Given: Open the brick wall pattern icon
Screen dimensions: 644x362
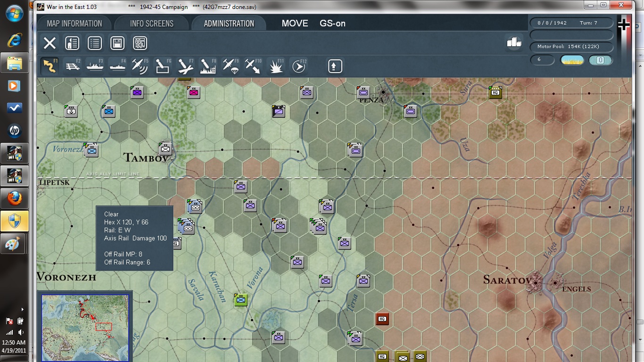Looking at the screenshot, I should (140, 43).
